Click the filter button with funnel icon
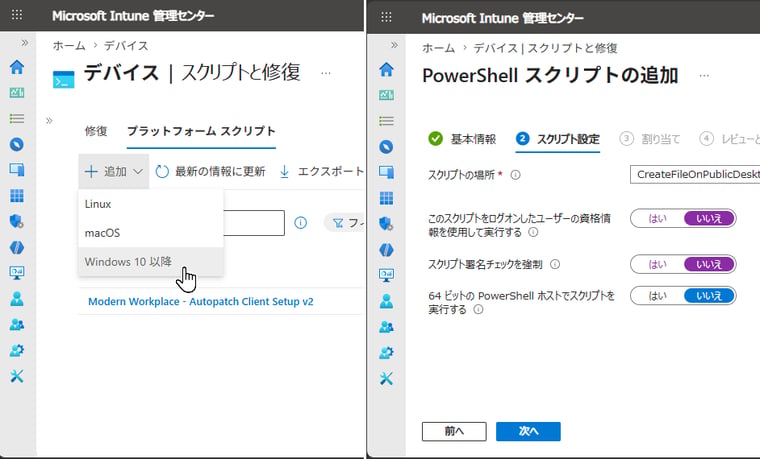The image size is (760, 459). [345, 222]
